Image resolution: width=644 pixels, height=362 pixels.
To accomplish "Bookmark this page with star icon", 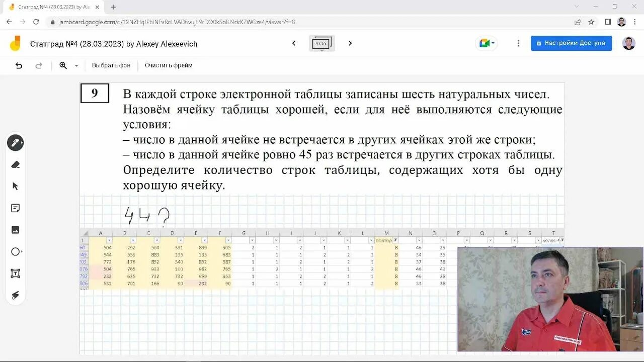I will click(x=591, y=22).
